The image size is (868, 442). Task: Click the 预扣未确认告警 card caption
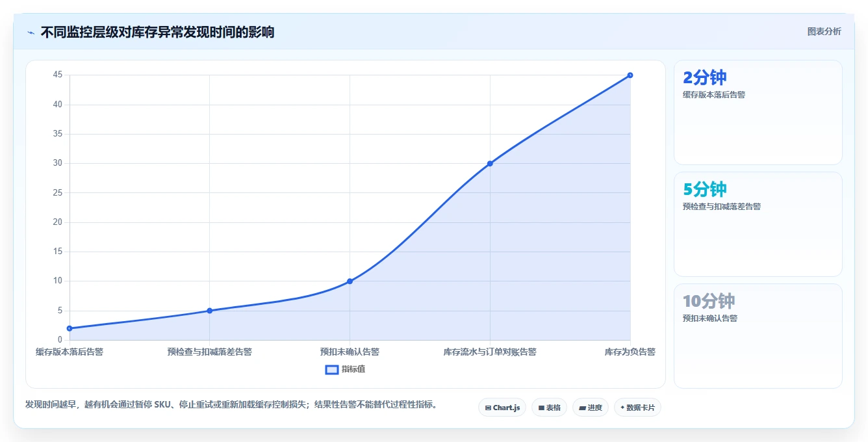[709, 318]
